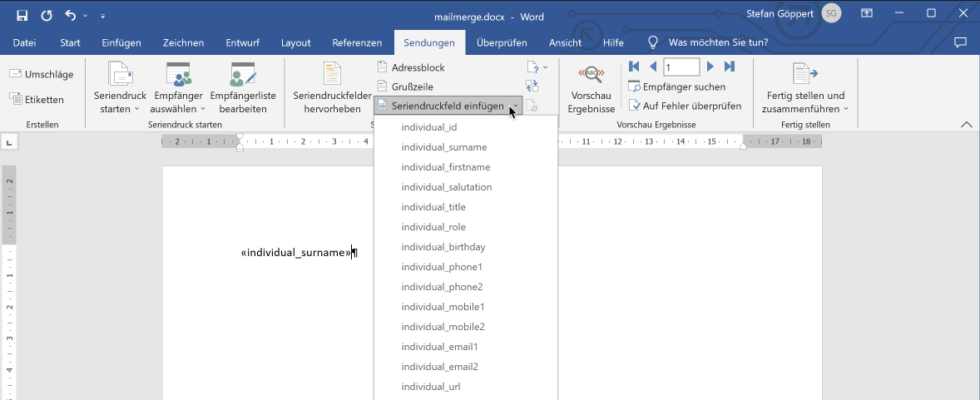Click Auf Fehler überprüfen button
The width and height of the screenshot is (980, 400).
685,106
